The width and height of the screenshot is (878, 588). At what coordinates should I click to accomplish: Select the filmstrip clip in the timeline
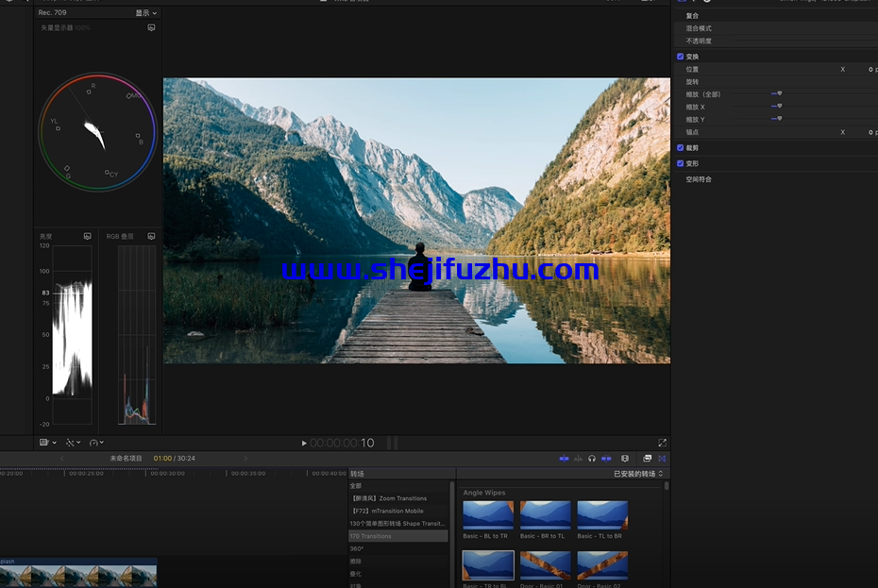point(78,573)
